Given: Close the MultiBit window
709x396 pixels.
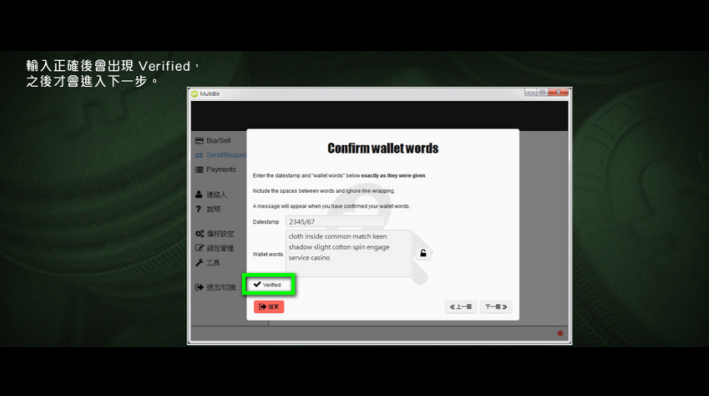Looking at the screenshot, I should [x=559, y=92].
